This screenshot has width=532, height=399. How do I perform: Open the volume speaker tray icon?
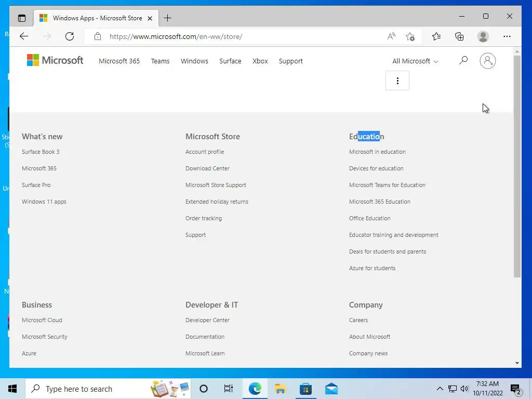click(x=464, y=389)
